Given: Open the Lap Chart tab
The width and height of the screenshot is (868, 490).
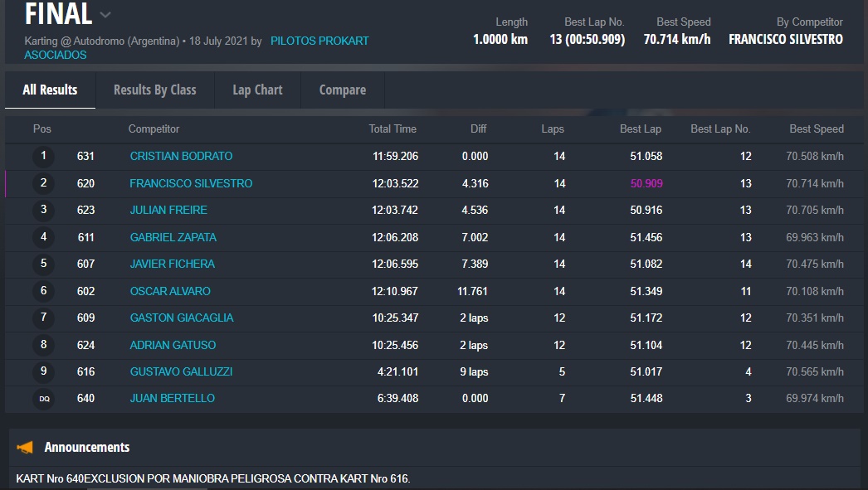Looking at the screenshot, I should click(x=257, y=90).
